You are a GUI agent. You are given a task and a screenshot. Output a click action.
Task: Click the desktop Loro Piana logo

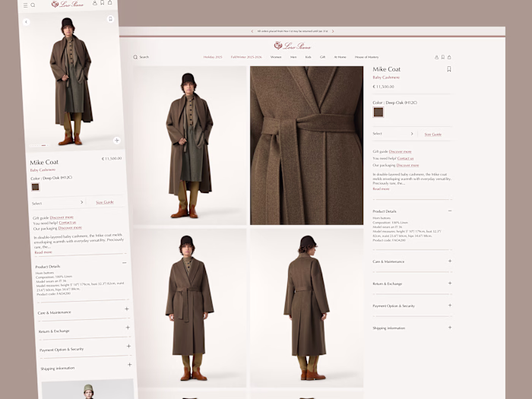[x=293, y=46]
